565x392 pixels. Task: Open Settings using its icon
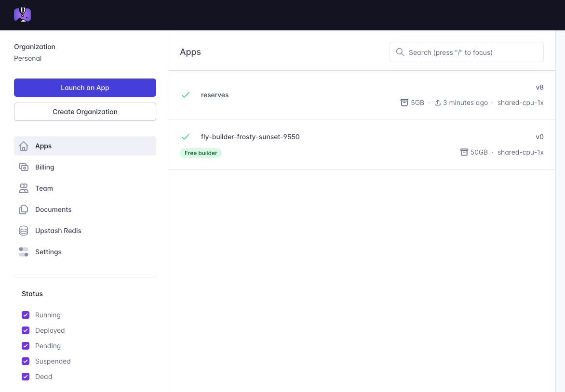click(24, 251)
